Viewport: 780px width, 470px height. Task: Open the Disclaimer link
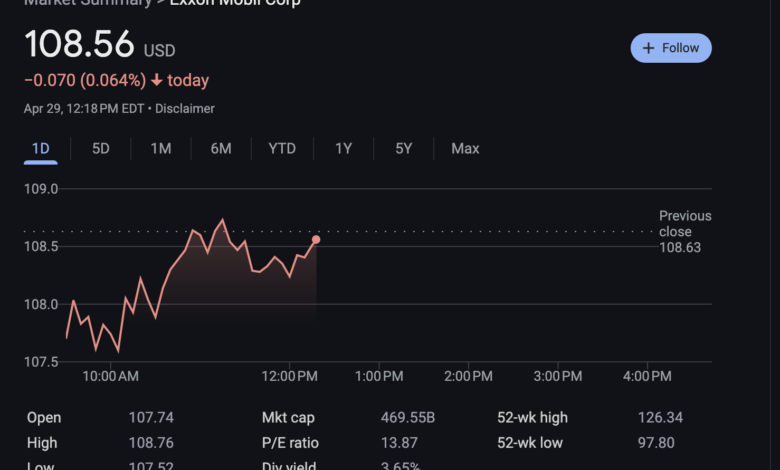point(185,108)
